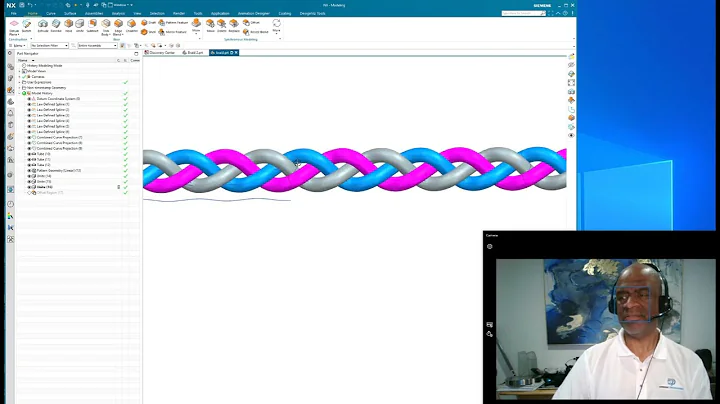Choose the Revolve tool
The width and height of the screenshot is (720, 404).
coord(56,26)
